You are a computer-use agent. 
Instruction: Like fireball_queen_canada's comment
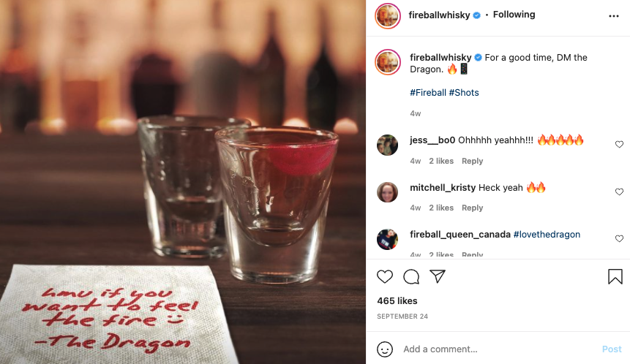(619, 239)
